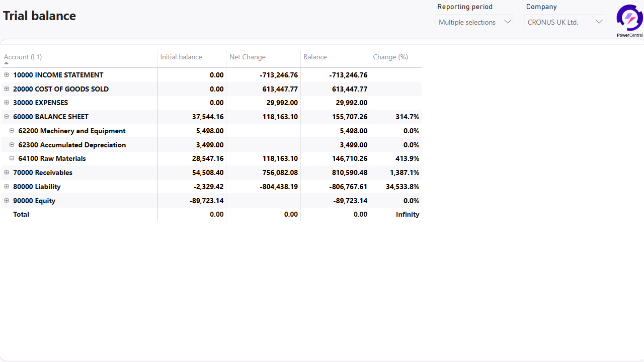Viewport: 644px width, 362px height.
Task: Click the Balance value 146,710.26
Action: point(350,158)
